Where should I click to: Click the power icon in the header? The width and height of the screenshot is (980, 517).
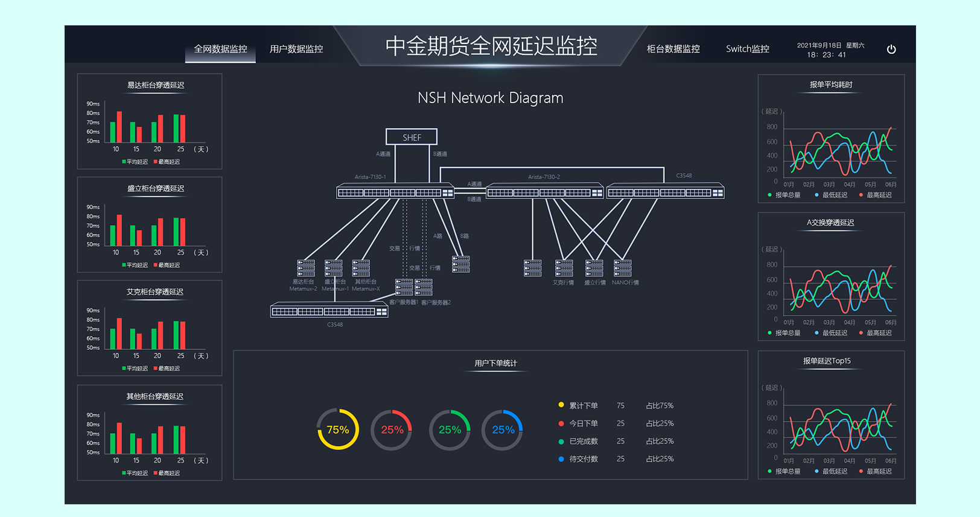[x=891, y=49]
